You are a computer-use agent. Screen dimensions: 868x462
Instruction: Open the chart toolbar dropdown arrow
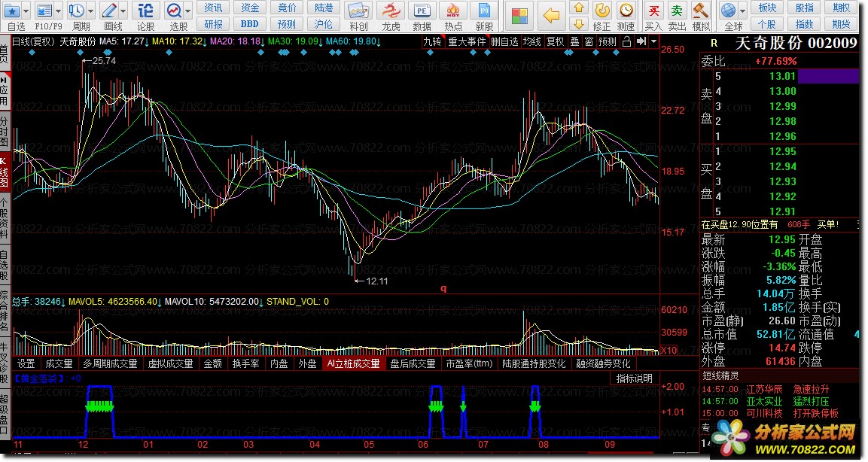653,41
